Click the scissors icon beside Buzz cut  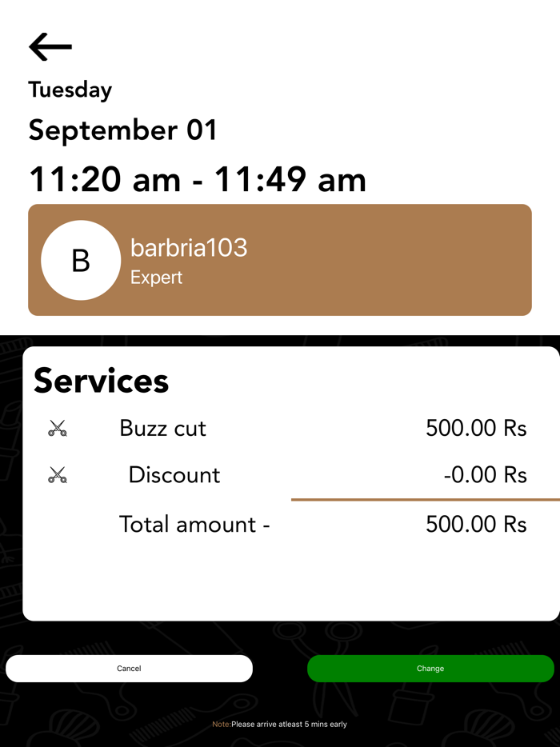[57, 429]
